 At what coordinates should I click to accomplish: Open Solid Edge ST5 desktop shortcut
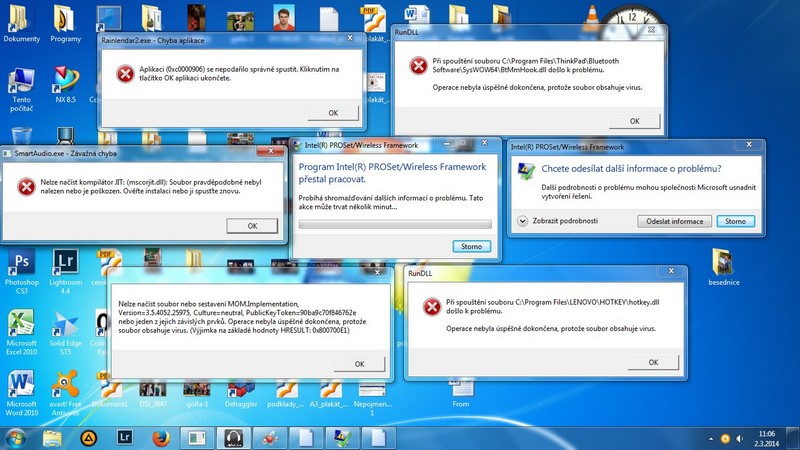pyautogui.click(x=65, y=326)
